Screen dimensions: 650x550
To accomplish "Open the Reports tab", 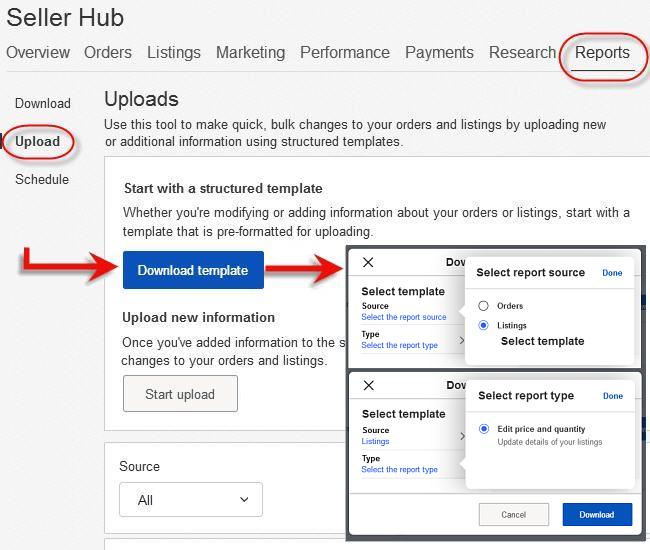I will point(602,53).
